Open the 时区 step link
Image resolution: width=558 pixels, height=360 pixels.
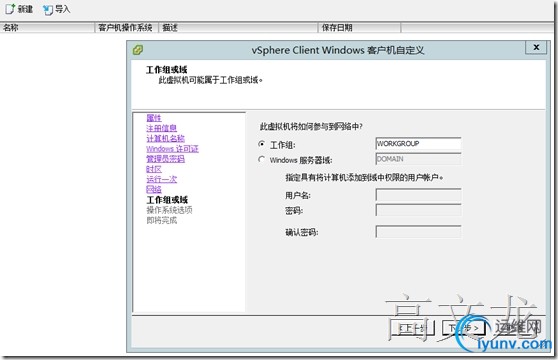pos(154,169)
